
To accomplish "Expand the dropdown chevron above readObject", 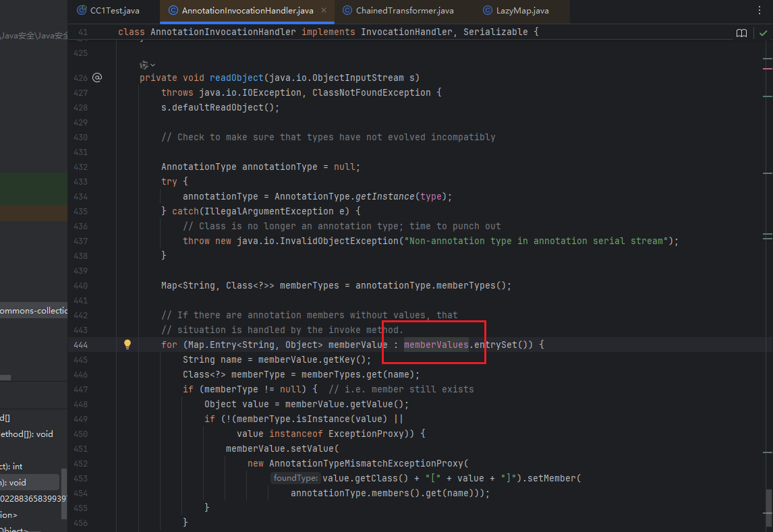I will (153, 65).
